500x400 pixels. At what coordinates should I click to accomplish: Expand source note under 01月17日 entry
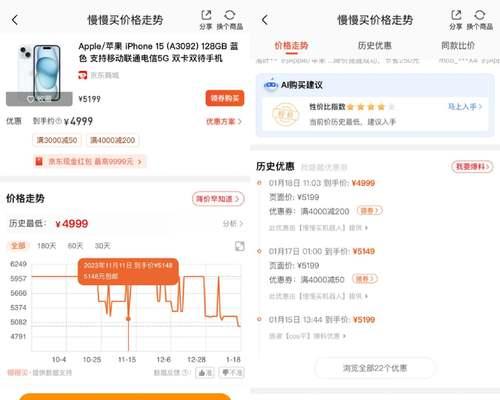[318, 296]
